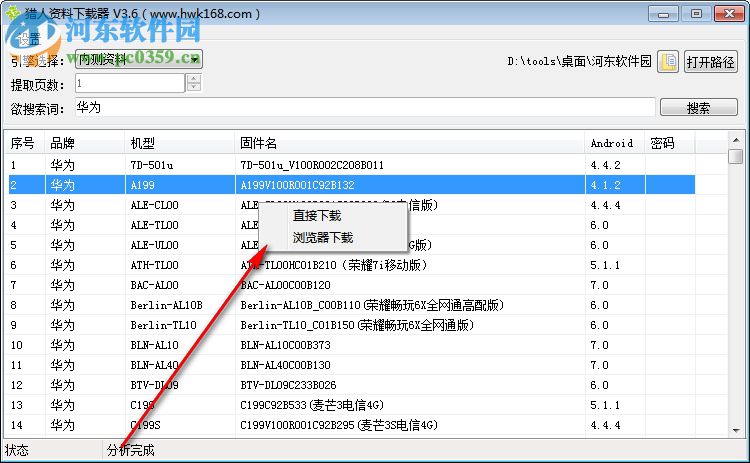Select firmware A199V100R001C92B132
The image size is (750, 463).
(x=298, y=185)
